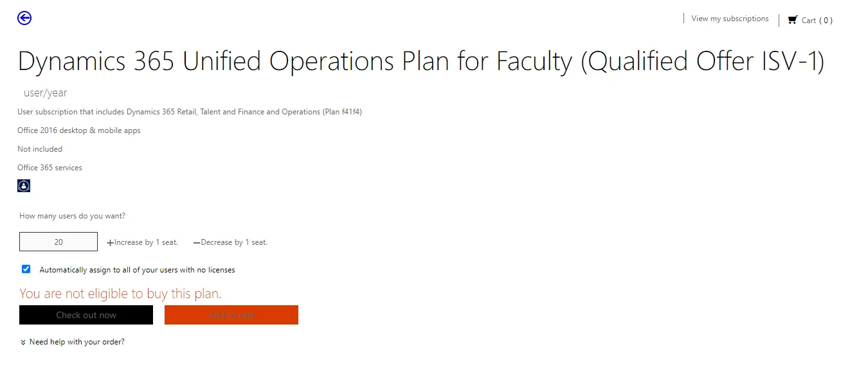868x383 pixels.
Task: Click the 'How many users do you want?' label
Action: (73, 216)
